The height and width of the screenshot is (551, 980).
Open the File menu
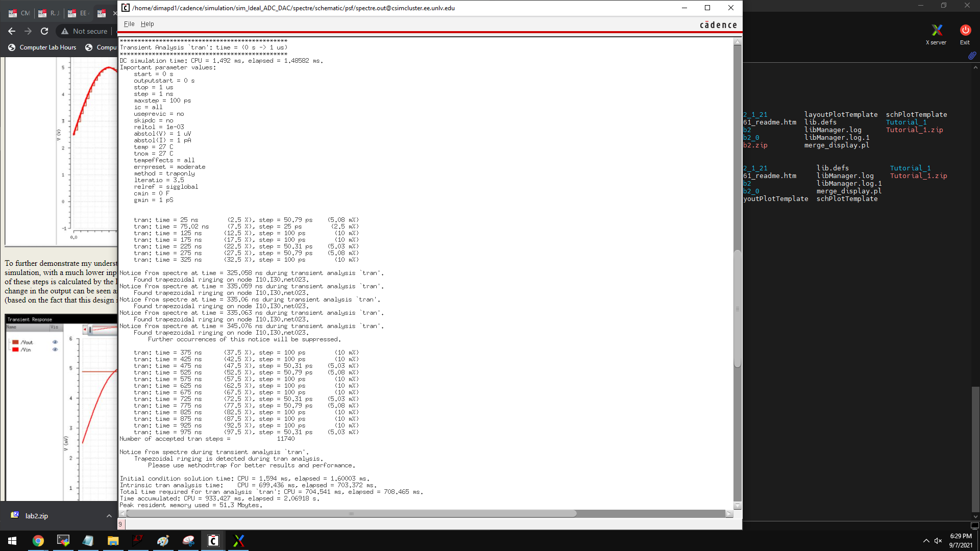coord(129,24)
